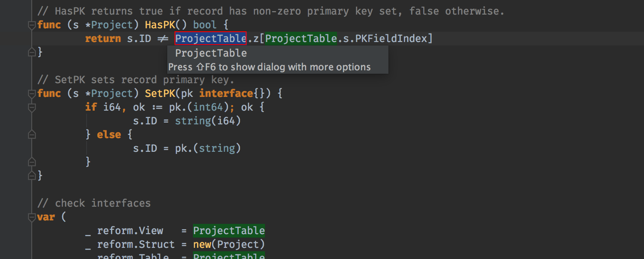Click fold end marker below HasPK return
Screen dimensions: 644x259
32,52
